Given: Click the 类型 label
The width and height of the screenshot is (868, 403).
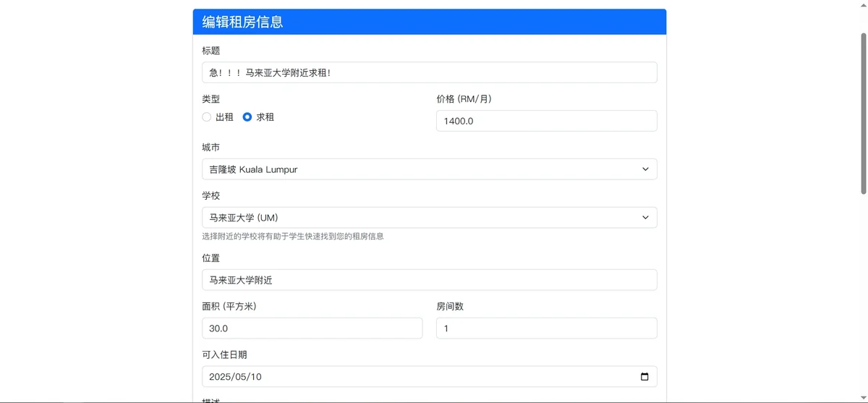Looking at the screenshot, I should click(210, 99).
